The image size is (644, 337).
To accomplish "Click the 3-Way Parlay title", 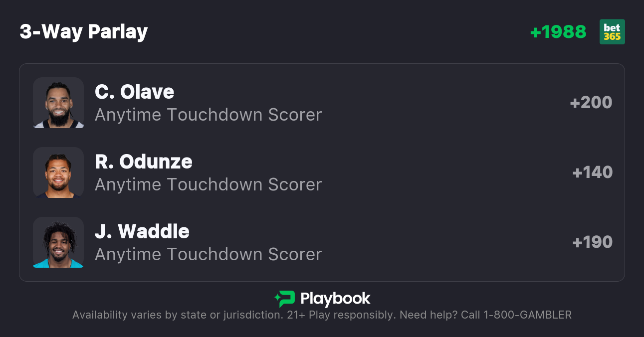I will click(84, 32).
